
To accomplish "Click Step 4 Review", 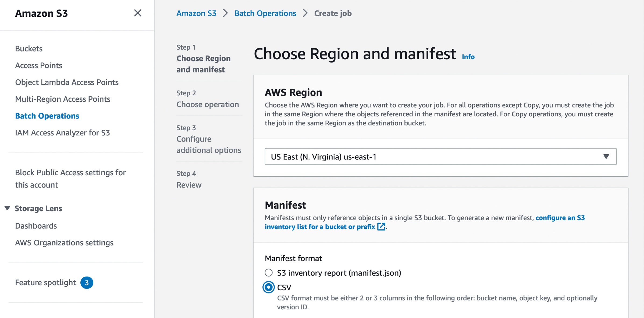I will 189,179.
